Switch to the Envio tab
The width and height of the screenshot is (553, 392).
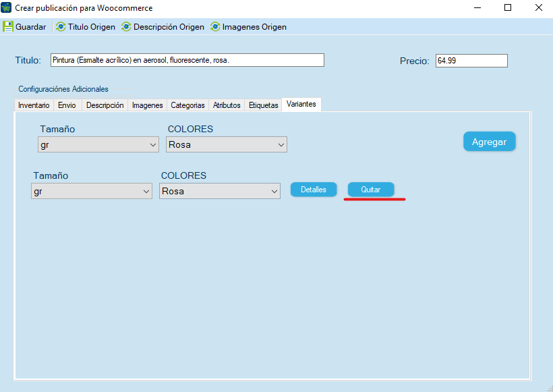click(x=67, y=105)
